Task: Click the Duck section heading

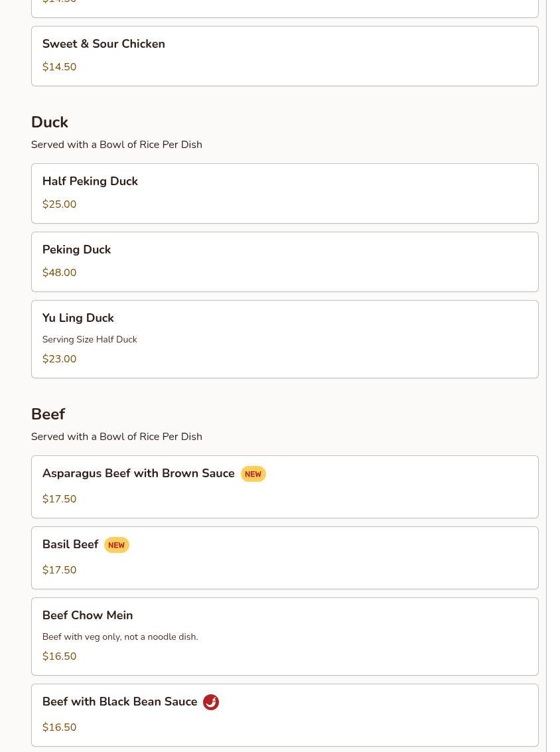Action: pyautogui.click(x=50, y=123)
